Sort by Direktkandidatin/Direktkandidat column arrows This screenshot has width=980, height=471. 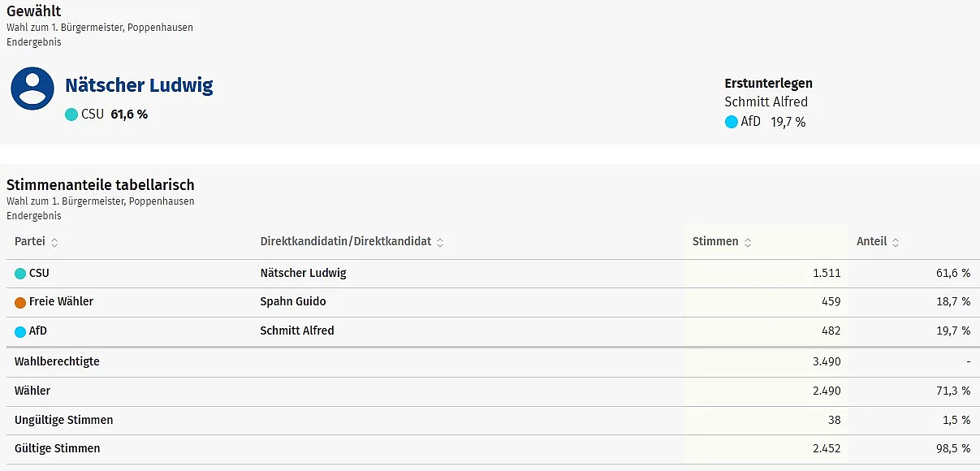[x=440, y=242]
